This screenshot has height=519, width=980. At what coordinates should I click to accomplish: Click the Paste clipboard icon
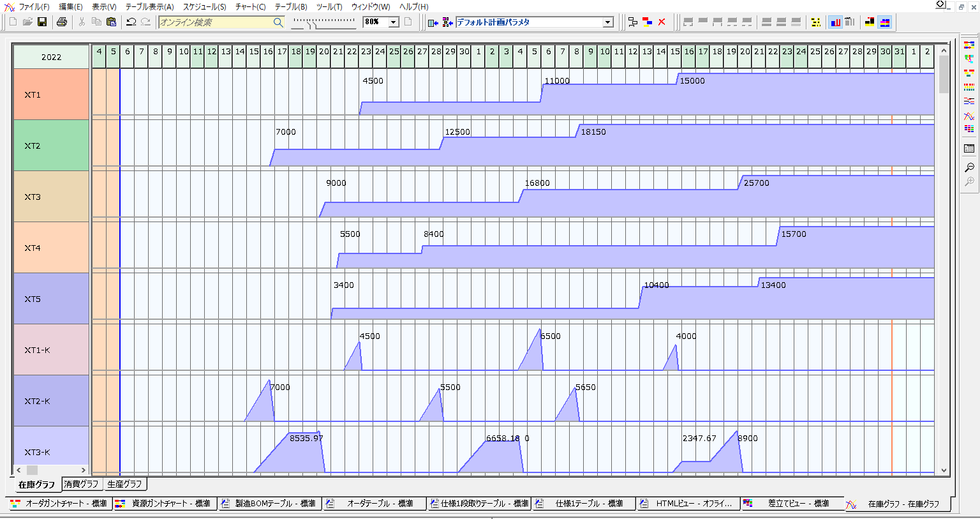pyautogui.click(x=111, y=22)
